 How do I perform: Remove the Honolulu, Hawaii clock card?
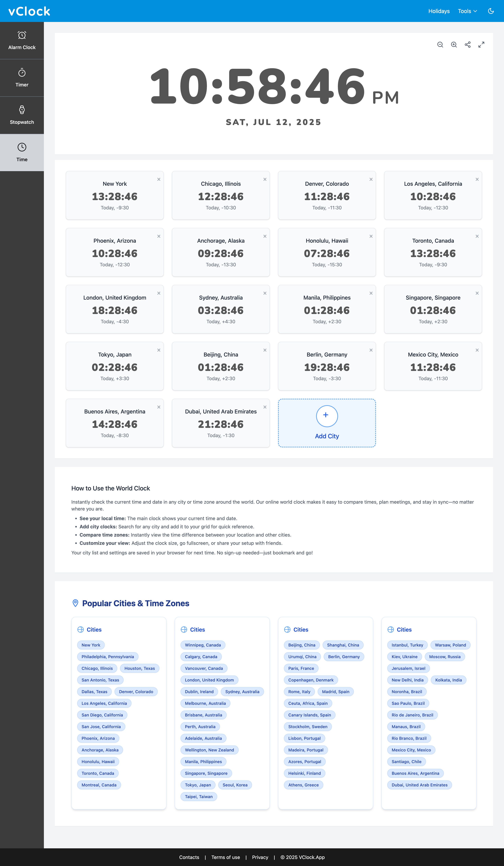coord(371,236)
